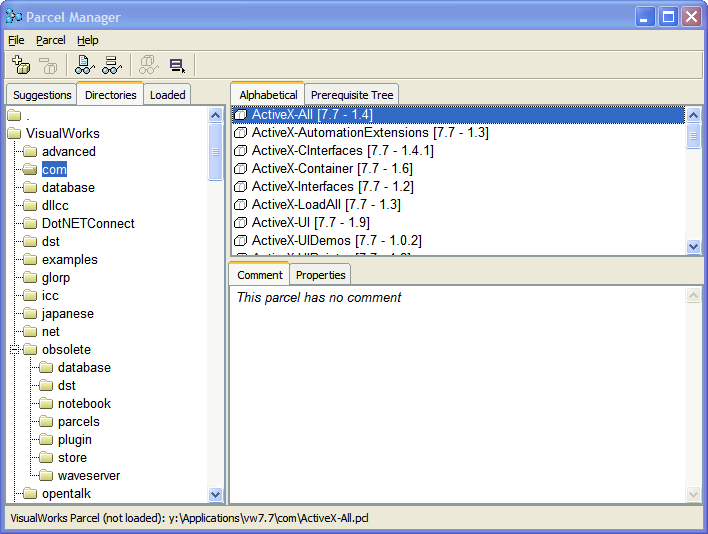Select ActiveX-Container [7.7 - 1.6] parcel

click(x=458, y=169)
